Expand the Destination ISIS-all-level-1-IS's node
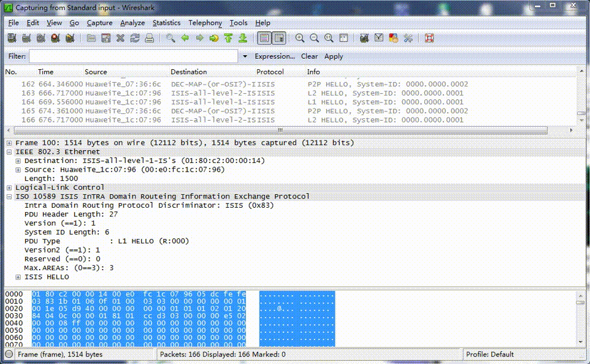Screen dimensions: 590x364 [18, 161]
